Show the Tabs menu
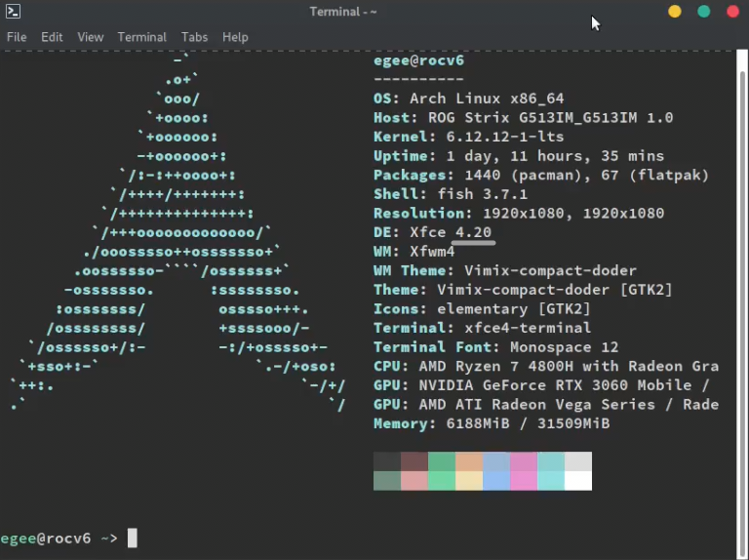The image size is (749, 560). coord(195,37)
